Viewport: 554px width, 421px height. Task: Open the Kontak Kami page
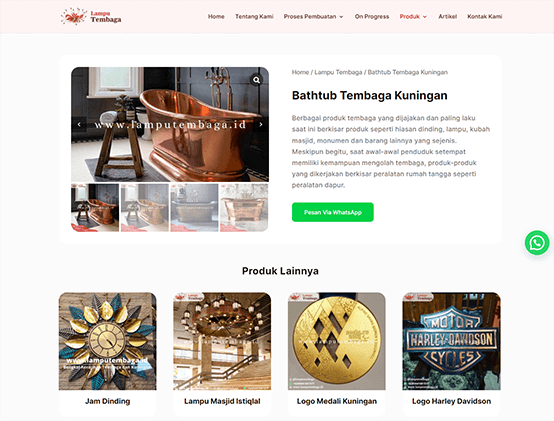point(485,17)
